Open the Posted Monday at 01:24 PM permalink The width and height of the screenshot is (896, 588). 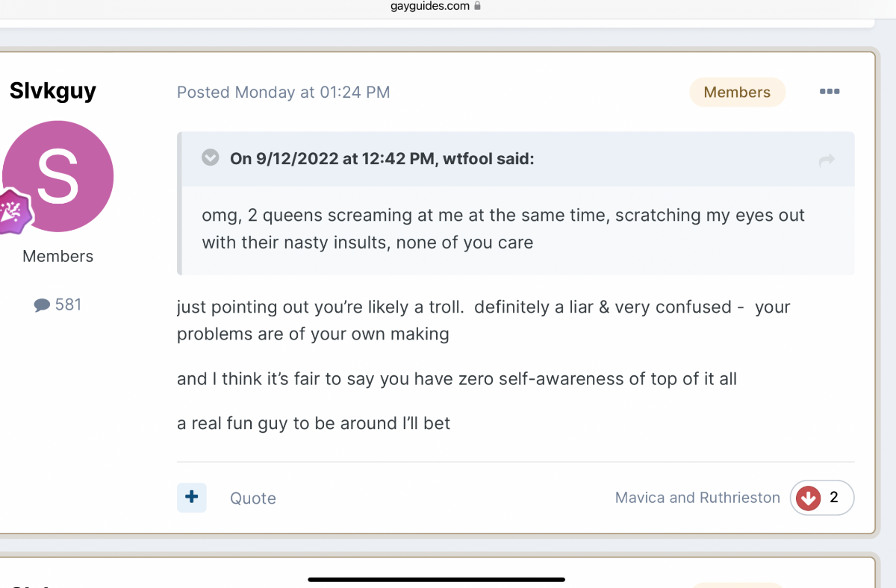coord(284,93)
